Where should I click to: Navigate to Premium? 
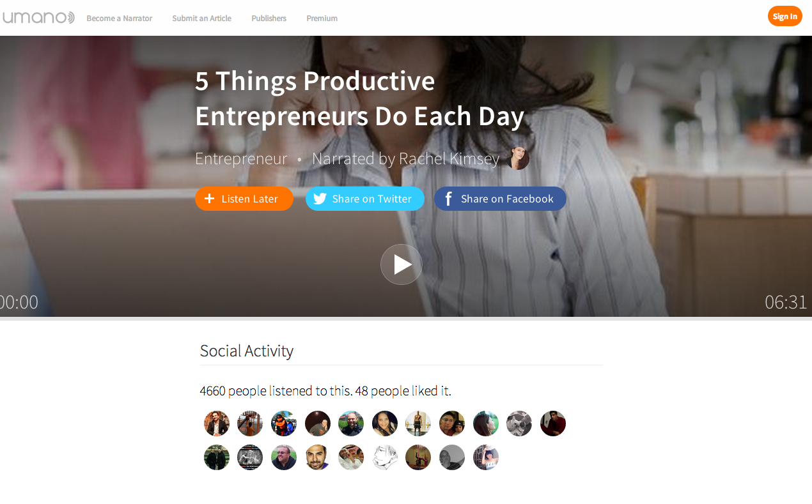[x=322, y=19]
